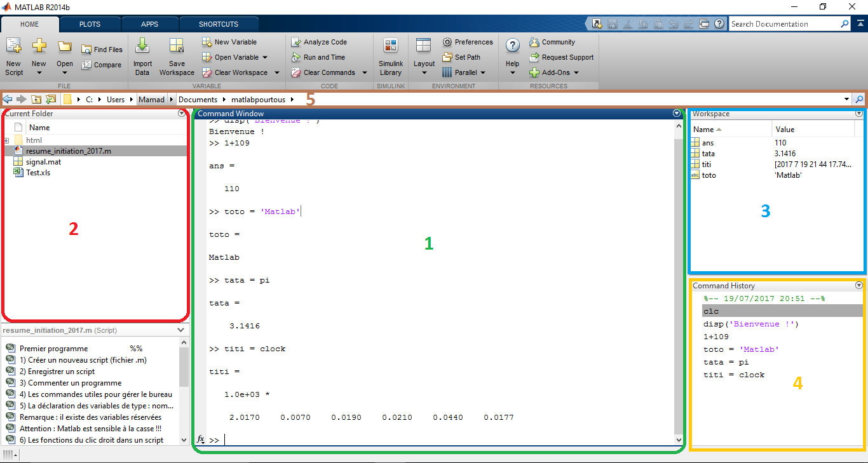868x463 pixels.
Task: Click the Compare files tool
Action: coord(101,65)
